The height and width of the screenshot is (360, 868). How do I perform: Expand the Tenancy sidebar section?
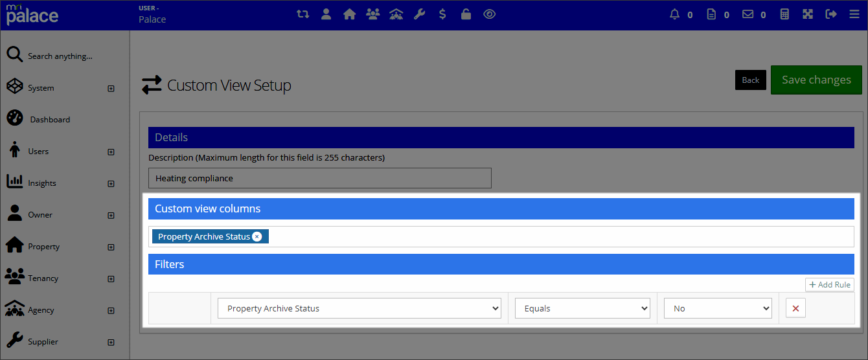point(111,279)
